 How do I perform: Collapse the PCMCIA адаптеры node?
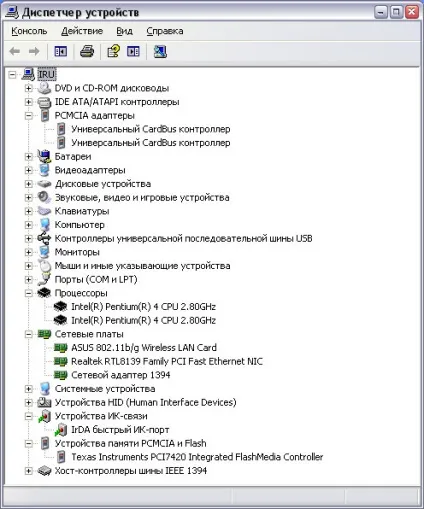tap(29, 115)
